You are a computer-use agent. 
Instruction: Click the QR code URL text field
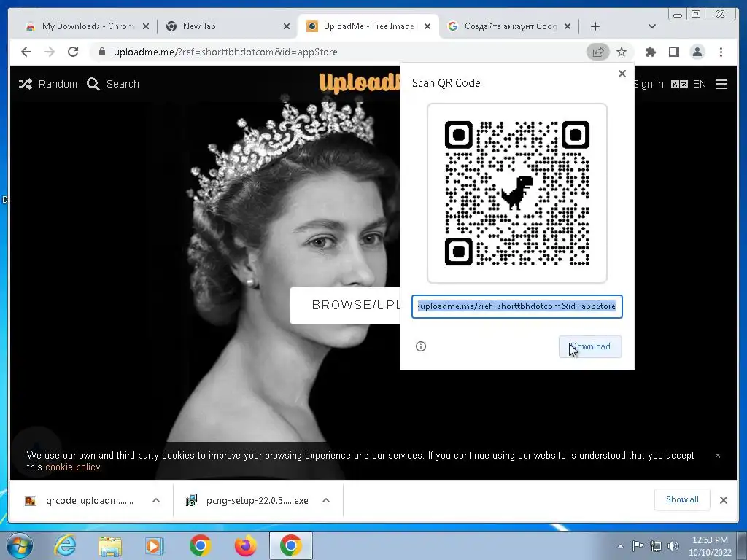point(517,306)
